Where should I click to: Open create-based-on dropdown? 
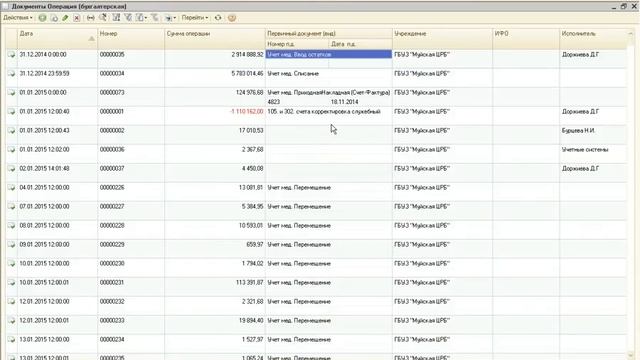[x=170, y=18]
